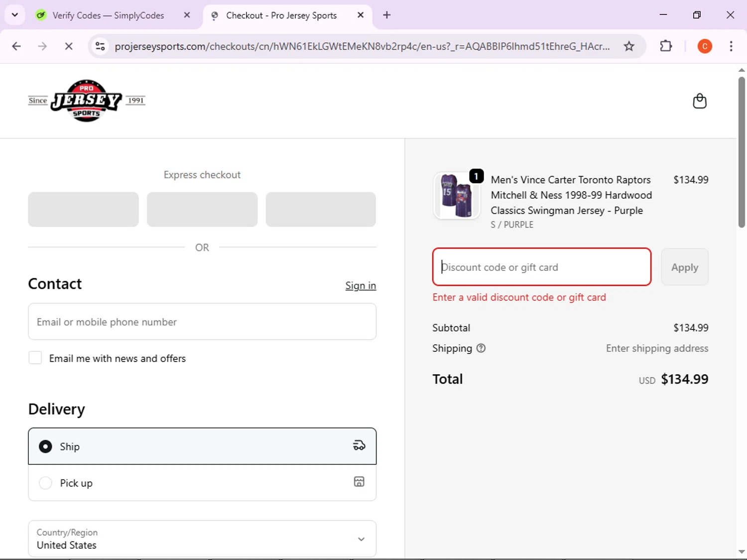Click the Vince Carter jersey product thumbnail
The width and height of the screenshot is (747, 560).
(x=457, y=196)
